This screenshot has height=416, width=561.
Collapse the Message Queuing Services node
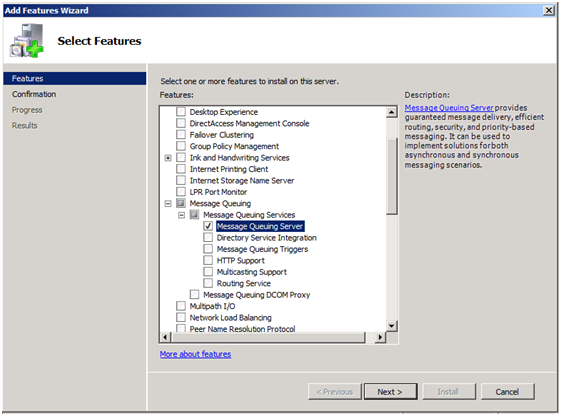tap(181, 215)
